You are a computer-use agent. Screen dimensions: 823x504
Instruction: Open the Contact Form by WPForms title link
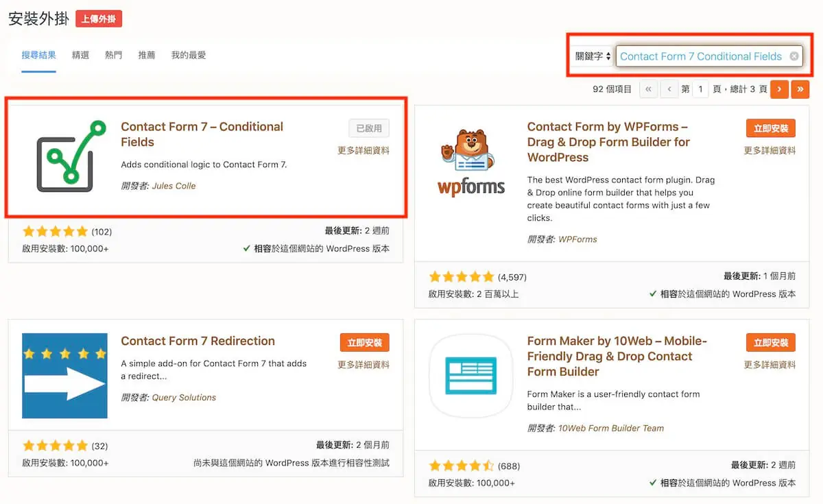click(x=608, y=142)
